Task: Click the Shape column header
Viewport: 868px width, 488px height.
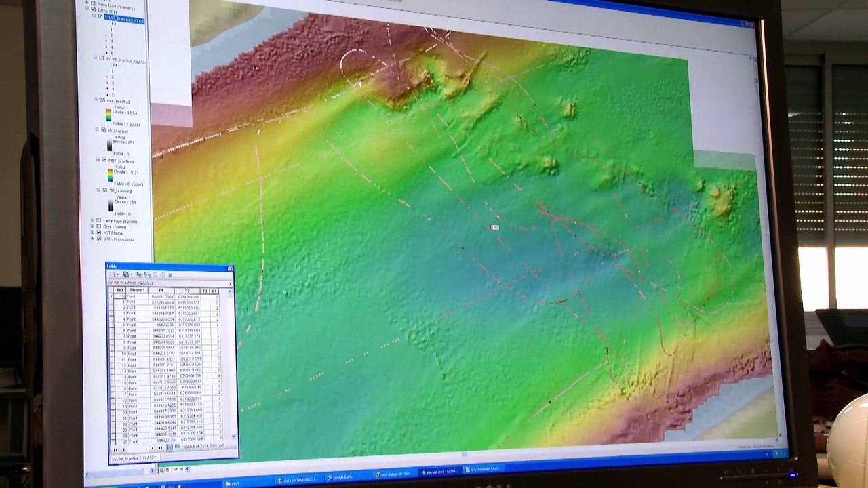Action: (x=137, y=290)
